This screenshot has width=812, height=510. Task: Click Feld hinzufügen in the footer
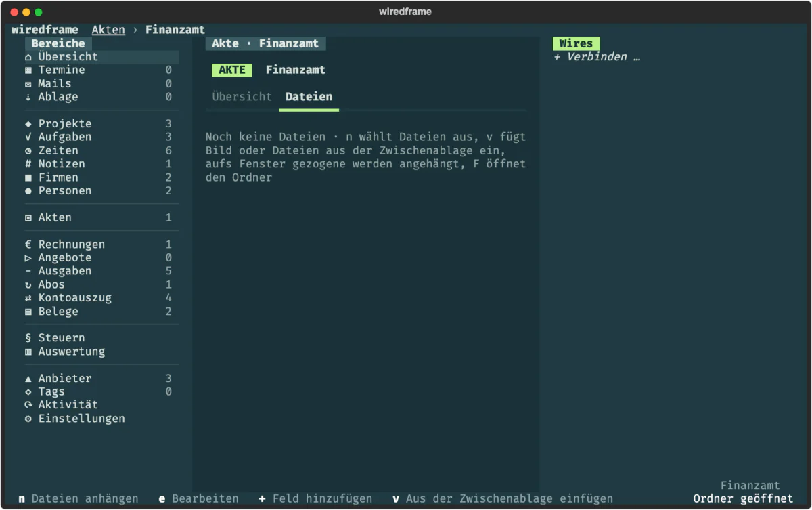pos(315,498)
